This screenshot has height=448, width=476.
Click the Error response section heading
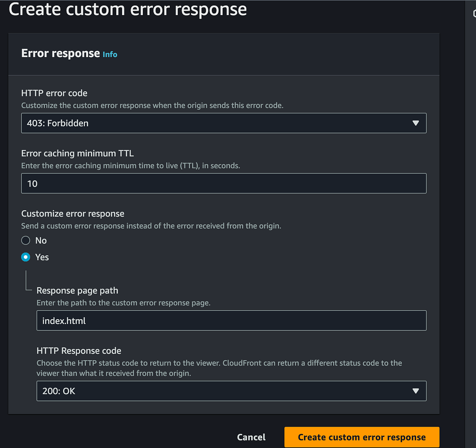(x=60, y=53)
